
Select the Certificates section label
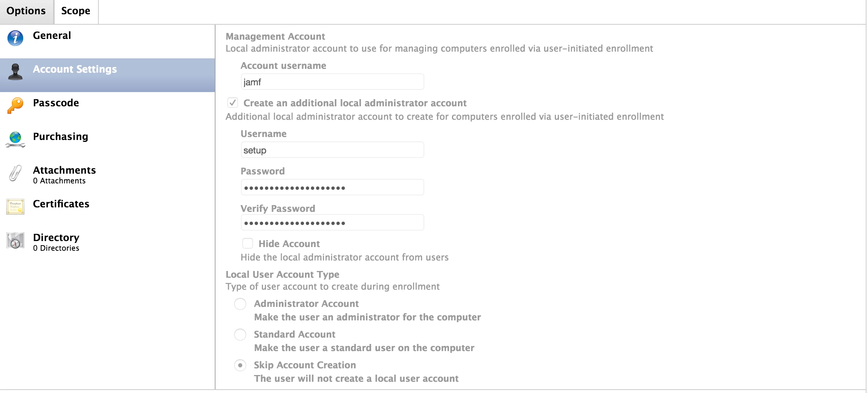point(61,204)
